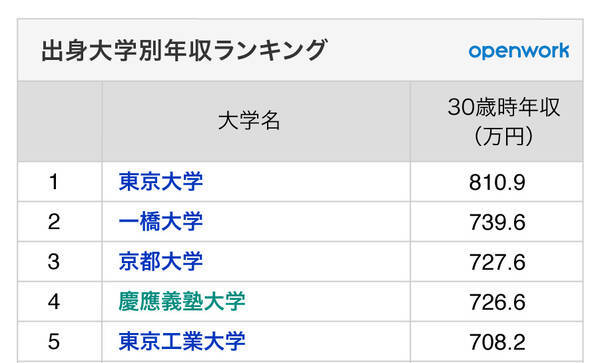Click the 727.6 salary value

pos(497,262)
